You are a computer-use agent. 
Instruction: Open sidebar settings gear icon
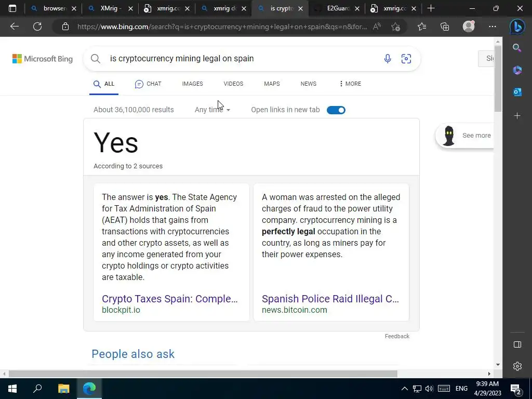(x=517, y=366)
